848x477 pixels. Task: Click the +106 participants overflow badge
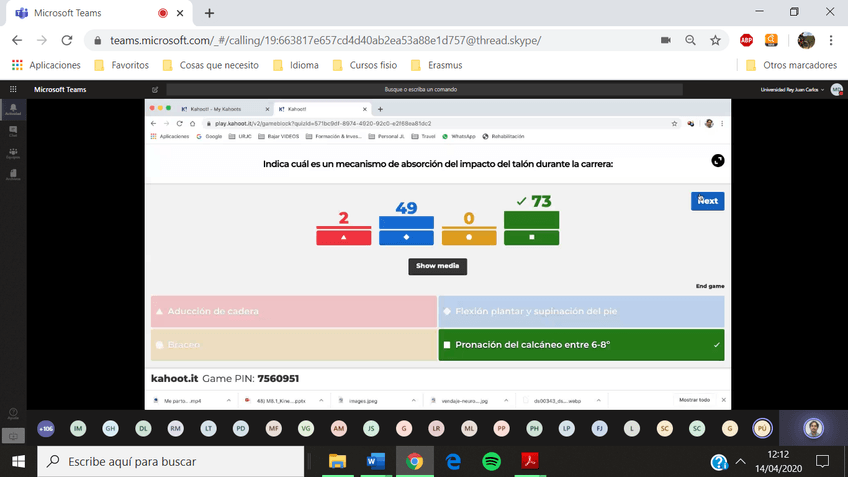(x=46, y=428)
